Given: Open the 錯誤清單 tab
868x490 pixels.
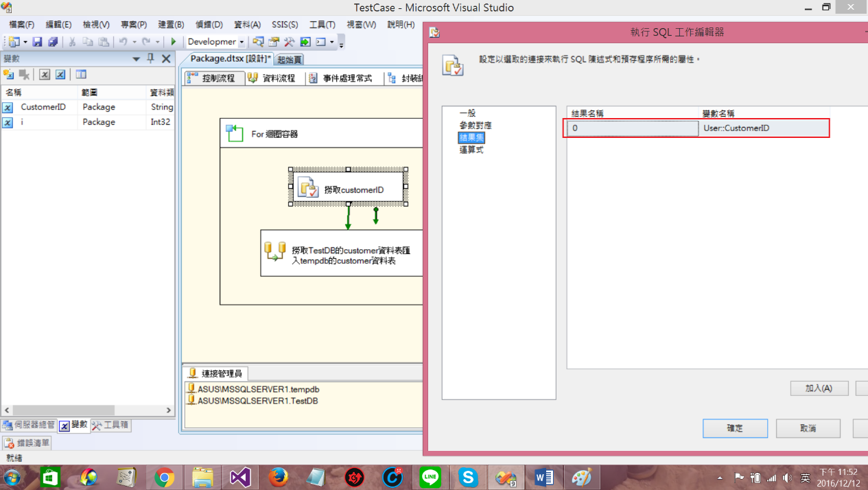Looking at the screenshot, I should (x=27, y=443).
